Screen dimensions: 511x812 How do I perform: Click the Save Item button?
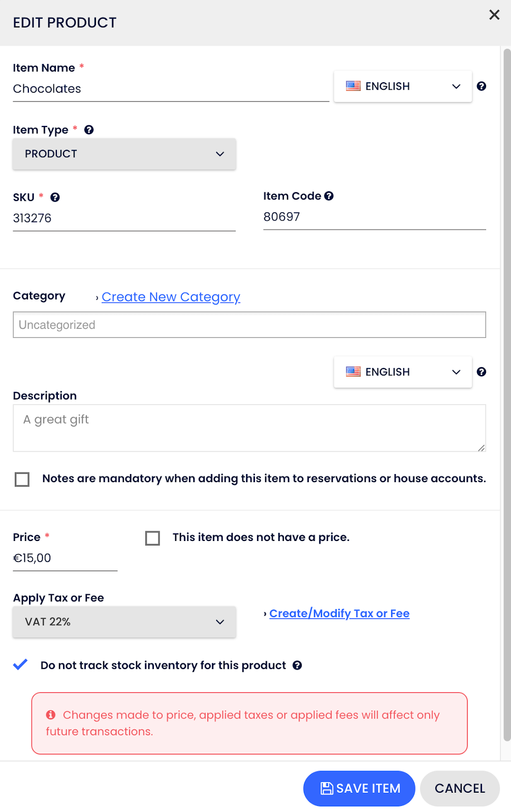tap(359, 788)
